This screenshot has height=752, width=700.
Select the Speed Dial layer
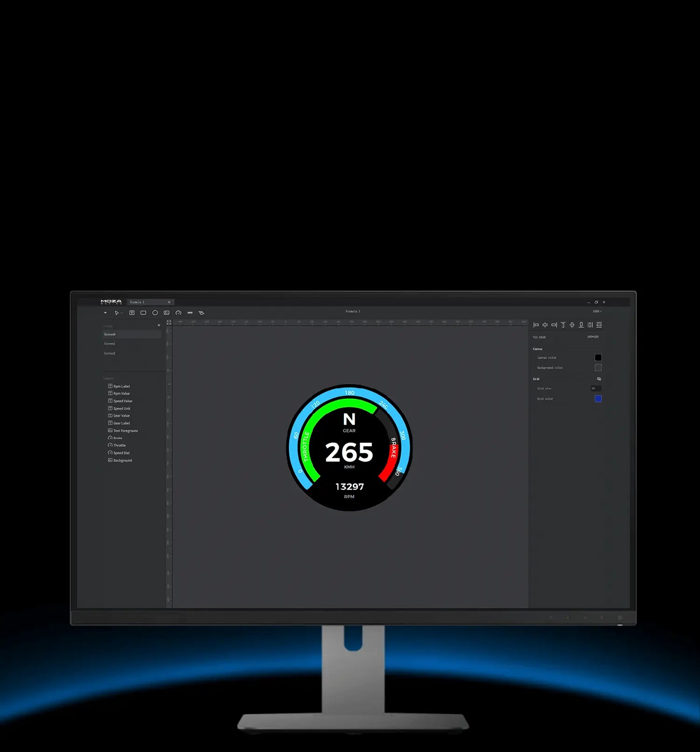(x=121, y=453)
